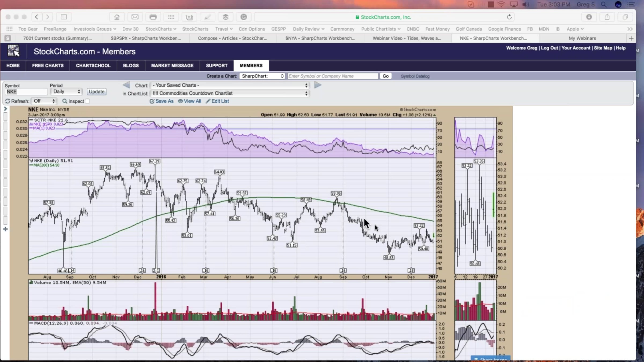Click the pinned S tab icon

click(x=8, y=38)
